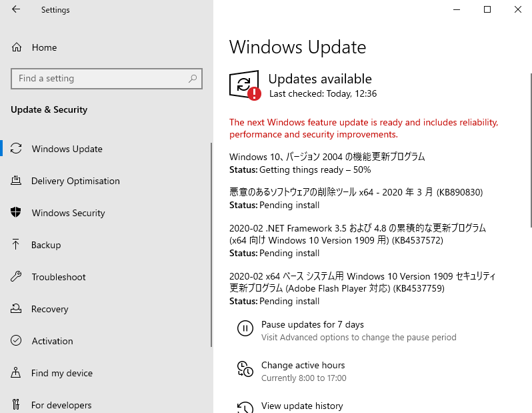
Task: Open Recovery options
Action: point(49,309)
